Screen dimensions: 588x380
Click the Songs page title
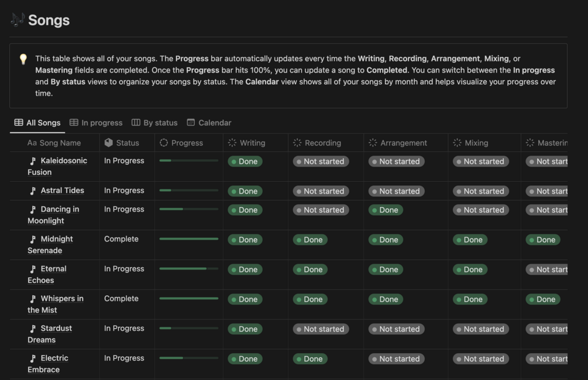(x=49, y=20)
